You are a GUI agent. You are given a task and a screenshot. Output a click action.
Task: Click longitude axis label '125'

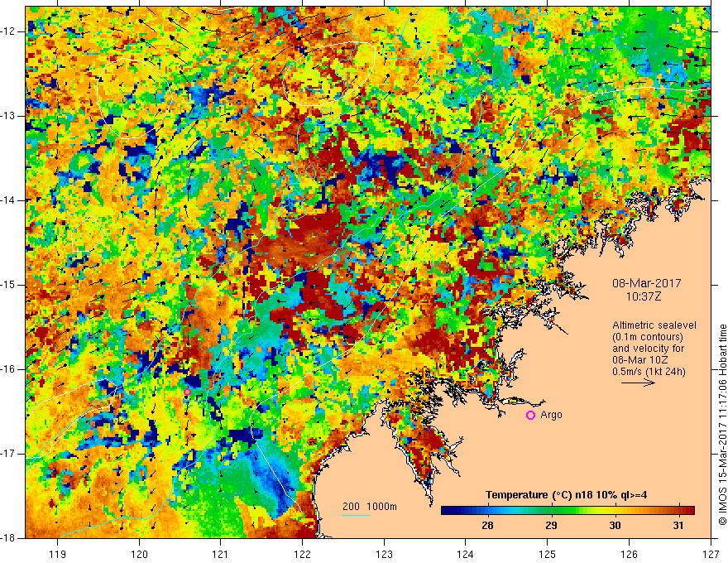pos(548,554)
